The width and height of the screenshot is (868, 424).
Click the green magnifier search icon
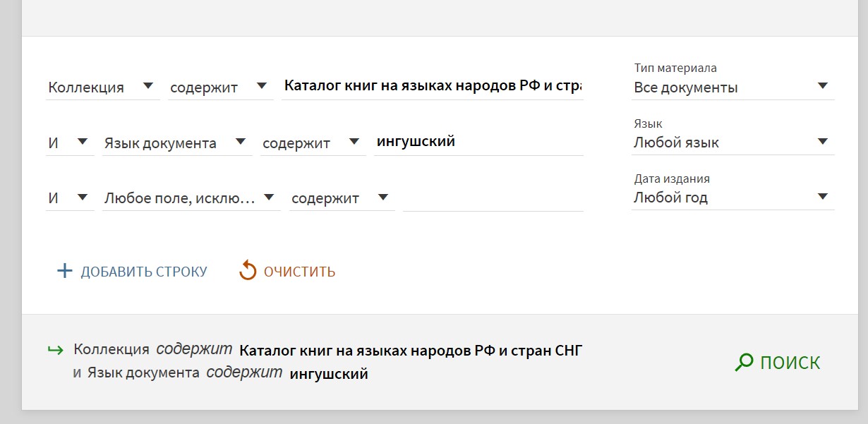(744, 363)
